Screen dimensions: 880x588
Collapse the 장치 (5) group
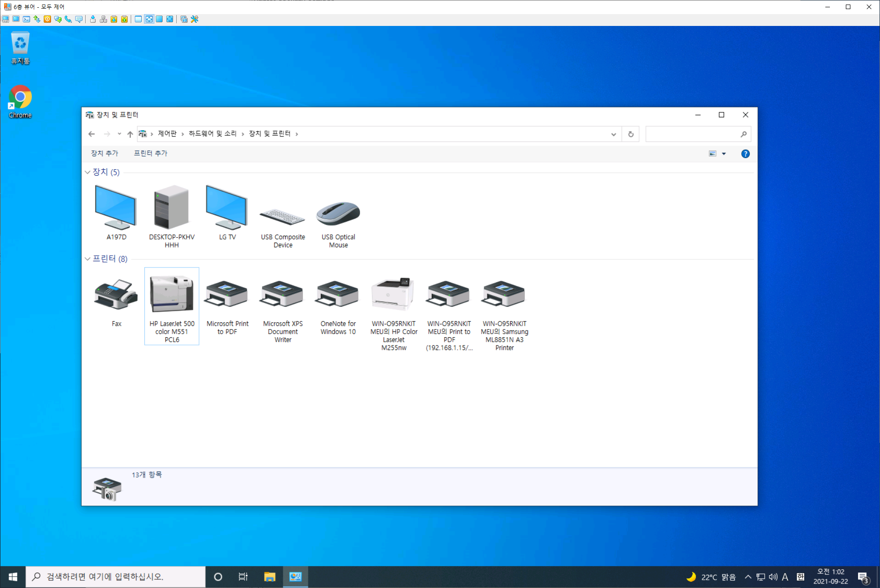87,172
